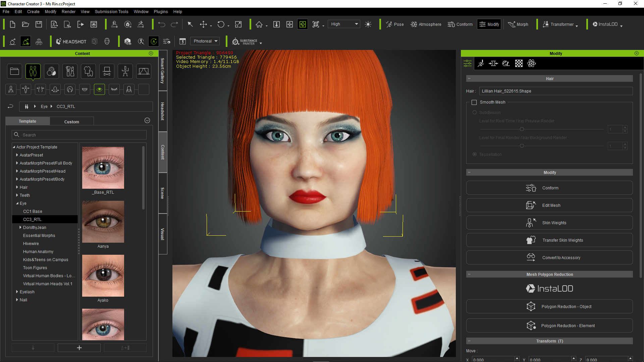The image size is (644, 362).
Task: Redo the last undone action
Action: 174,24
